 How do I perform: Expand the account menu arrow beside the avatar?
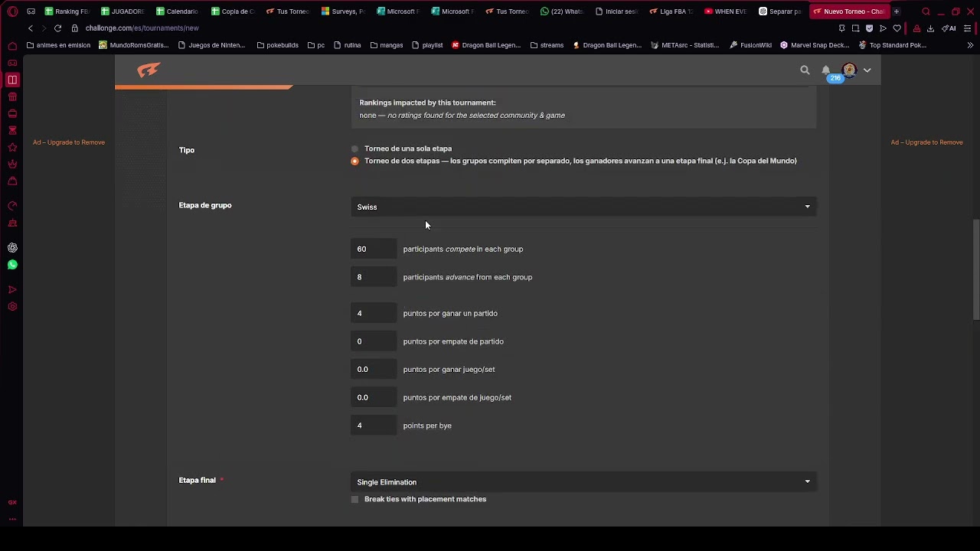pos(867,70)
